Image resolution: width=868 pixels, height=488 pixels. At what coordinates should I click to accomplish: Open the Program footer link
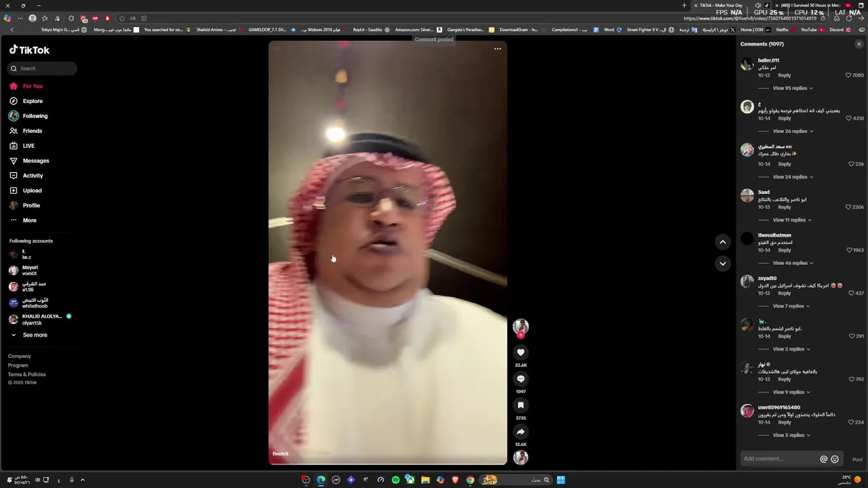pyautogui.click(x=18, y=365)
